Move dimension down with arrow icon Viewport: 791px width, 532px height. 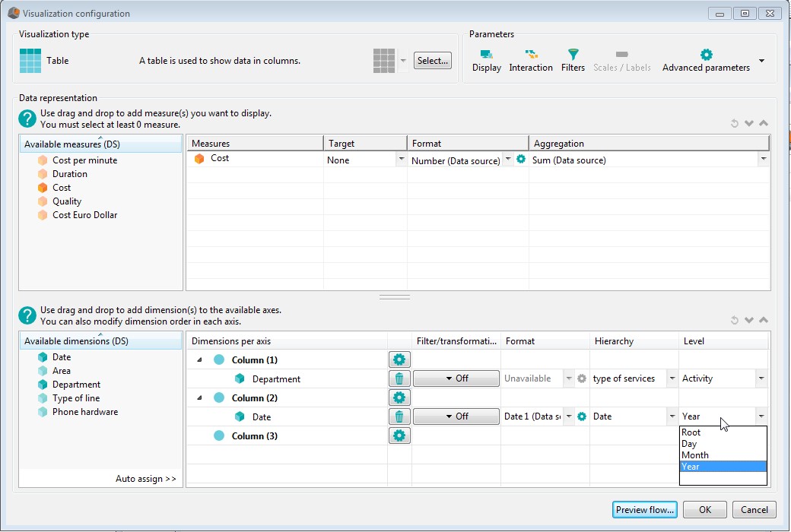(x=749, y=320)
